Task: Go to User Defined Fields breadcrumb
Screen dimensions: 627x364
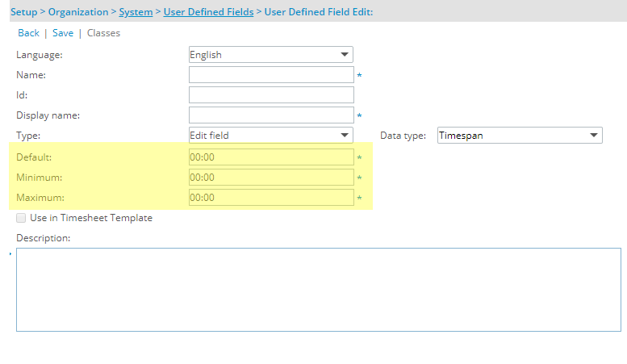Action: [208, 12]
